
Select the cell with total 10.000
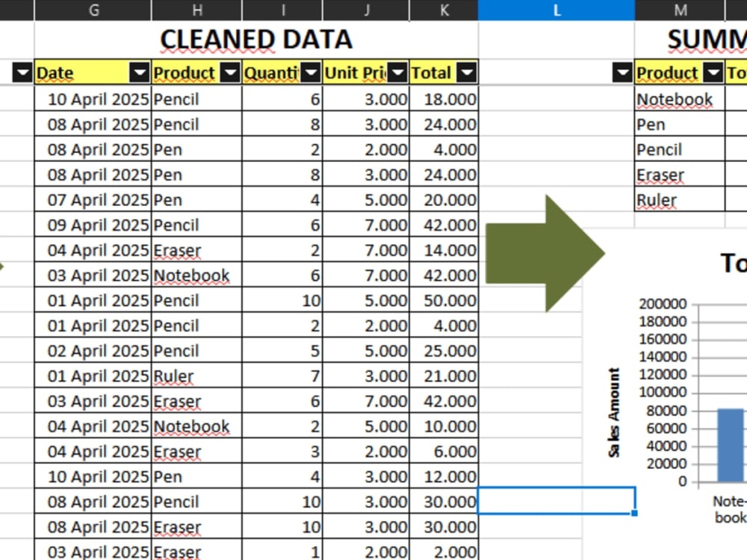coord(444,426)
